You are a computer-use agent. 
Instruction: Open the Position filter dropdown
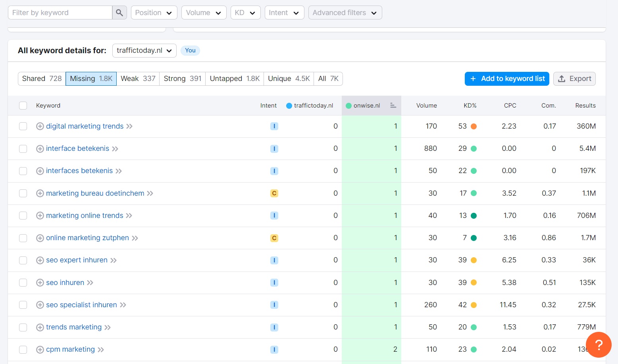[154, 13]
